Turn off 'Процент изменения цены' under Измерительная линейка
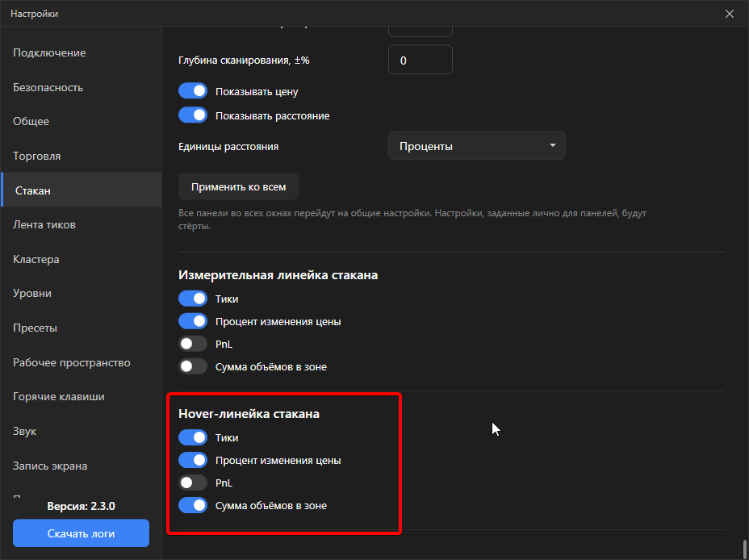 pyautogui.click(x=193, y=321)
